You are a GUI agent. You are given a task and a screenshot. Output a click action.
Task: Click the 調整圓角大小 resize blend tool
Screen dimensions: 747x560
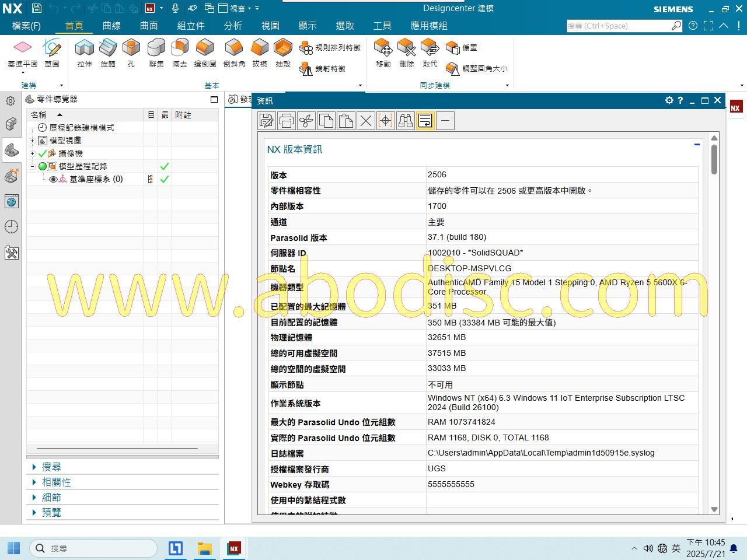[x=477, y=69]
